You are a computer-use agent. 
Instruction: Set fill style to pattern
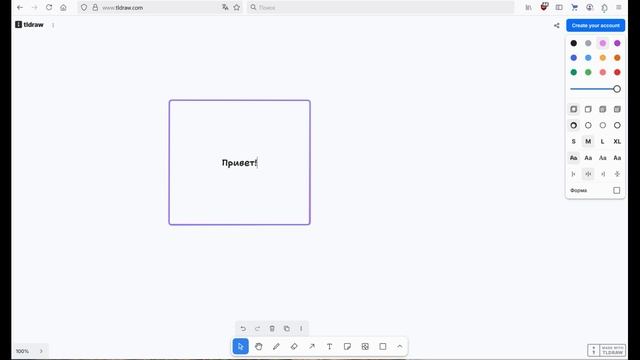click(617, 109)
